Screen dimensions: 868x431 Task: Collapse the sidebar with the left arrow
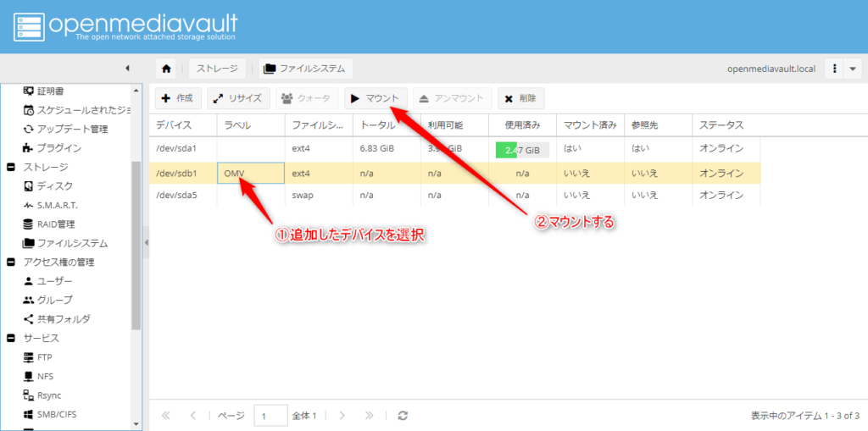point(127,69)
